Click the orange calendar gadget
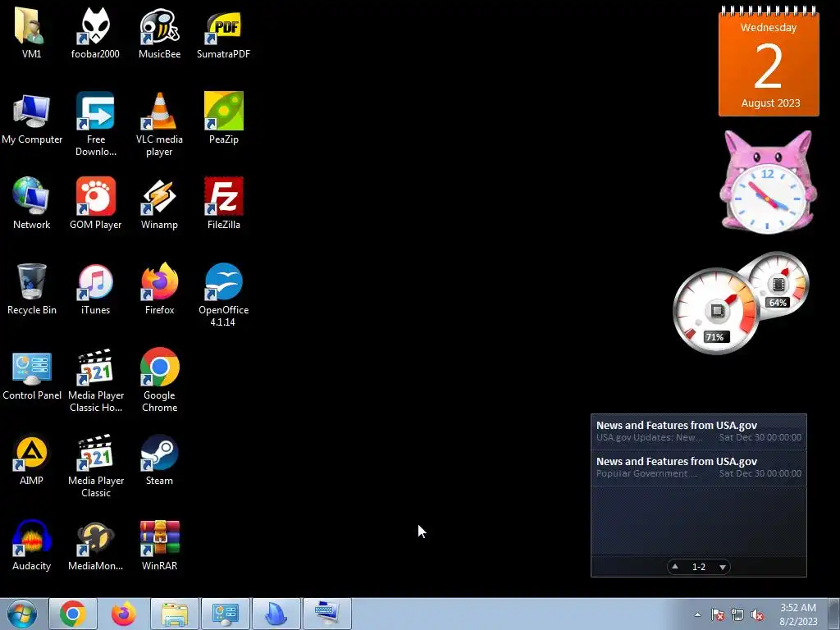 (769, 61)
